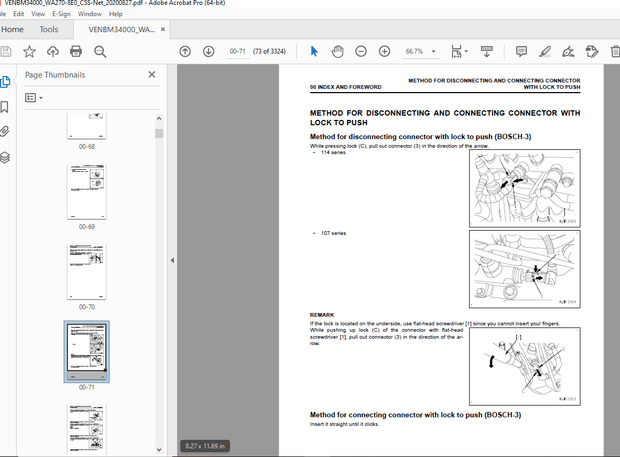Click the page number field 00-71
Viewport: 620px width, 457px height.
tap(238, 51)
